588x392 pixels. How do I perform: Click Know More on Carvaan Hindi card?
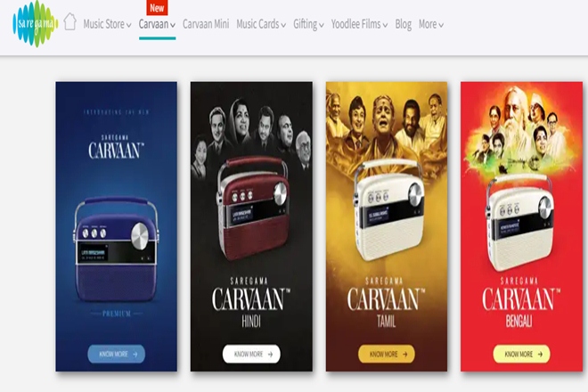[251, 354]
